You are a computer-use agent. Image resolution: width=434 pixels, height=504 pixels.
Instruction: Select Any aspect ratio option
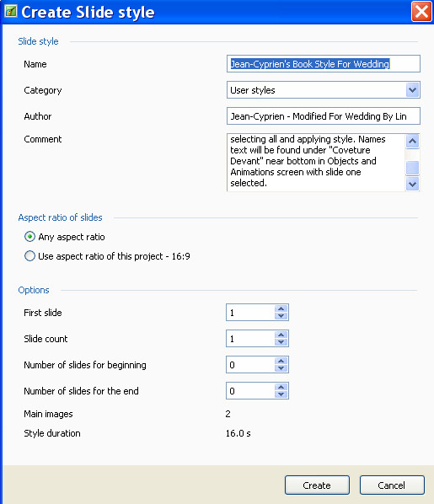pyautogui.click(x=29, y=237)
